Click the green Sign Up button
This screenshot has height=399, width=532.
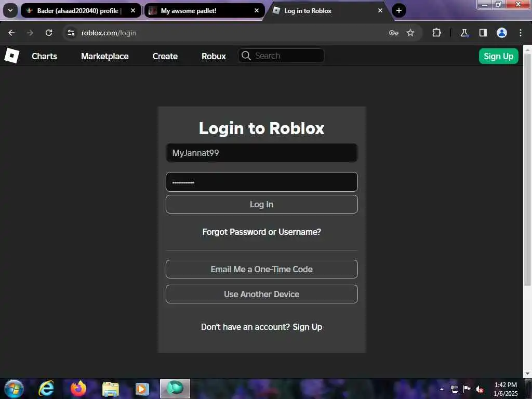[498, 56]
